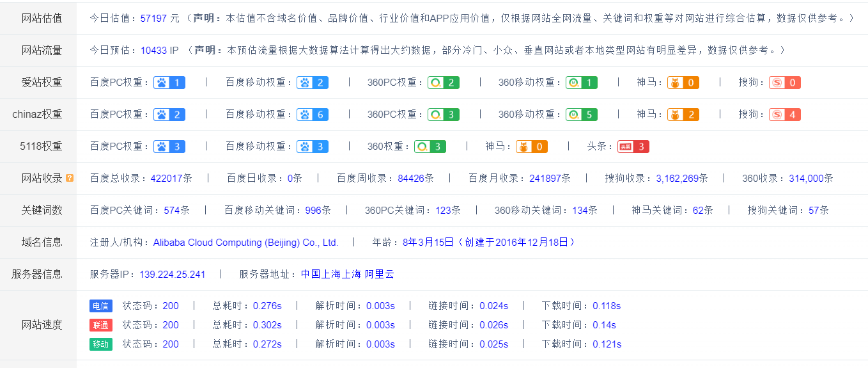This screenshot has width=868, height=368.
Task: Open 神马 keywords 62 link
Action: [x=698, y=210]
